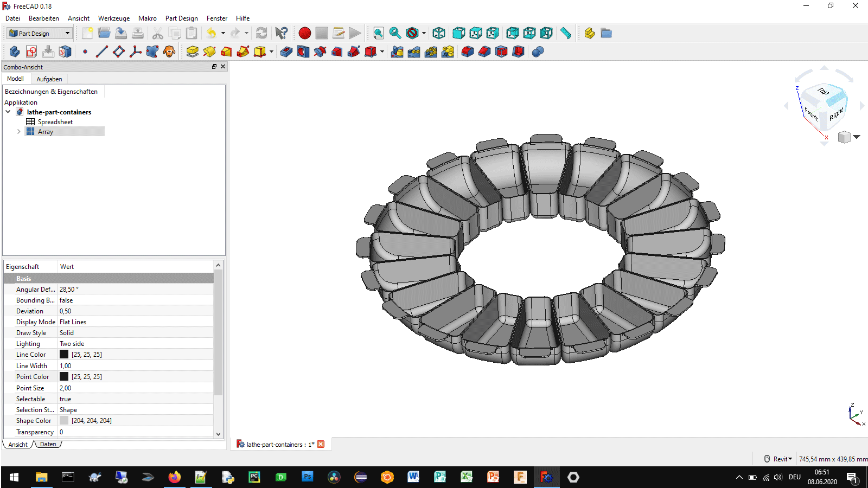Open Firefox from the taskbar

click(x=174, y=477)
